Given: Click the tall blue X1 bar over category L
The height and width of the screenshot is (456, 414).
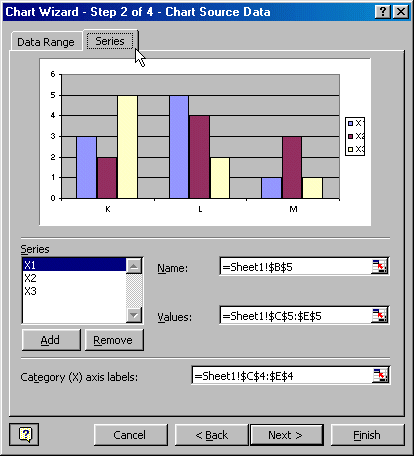Looking at the screenshot, I should 179,147.
